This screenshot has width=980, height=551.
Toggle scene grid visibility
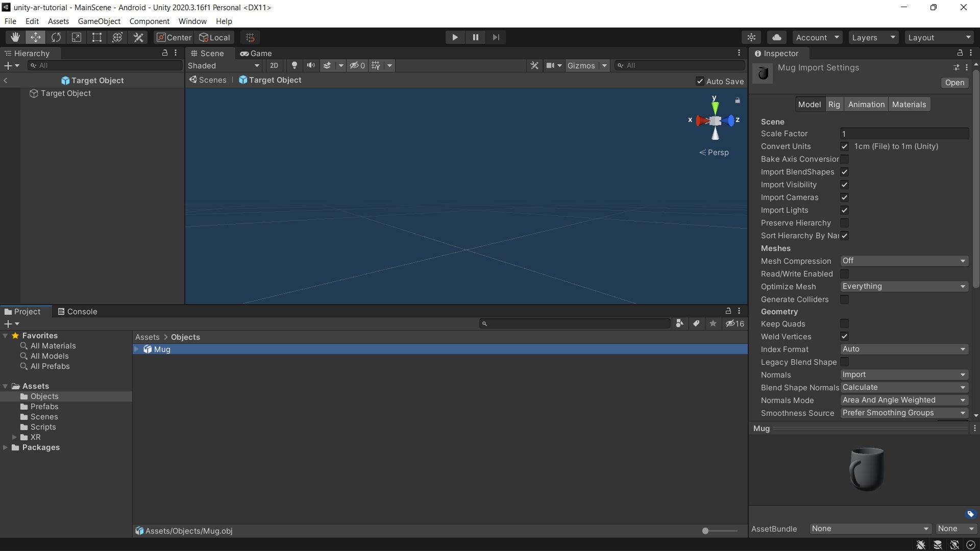click(x=376, y=65)
